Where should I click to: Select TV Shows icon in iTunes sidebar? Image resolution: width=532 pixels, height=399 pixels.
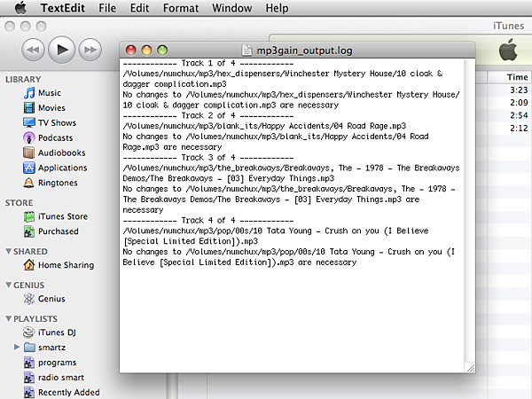pyautogui.click(x=29, y=122)
